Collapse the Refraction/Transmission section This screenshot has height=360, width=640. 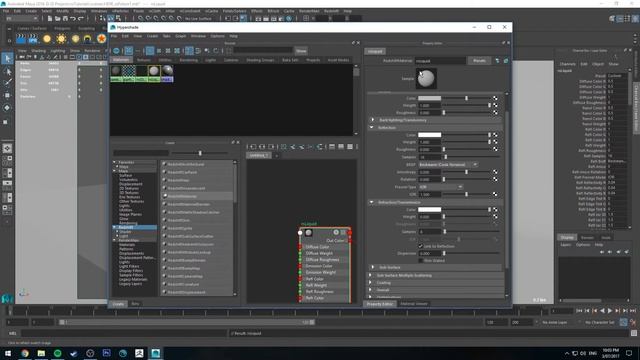[372, 202]
